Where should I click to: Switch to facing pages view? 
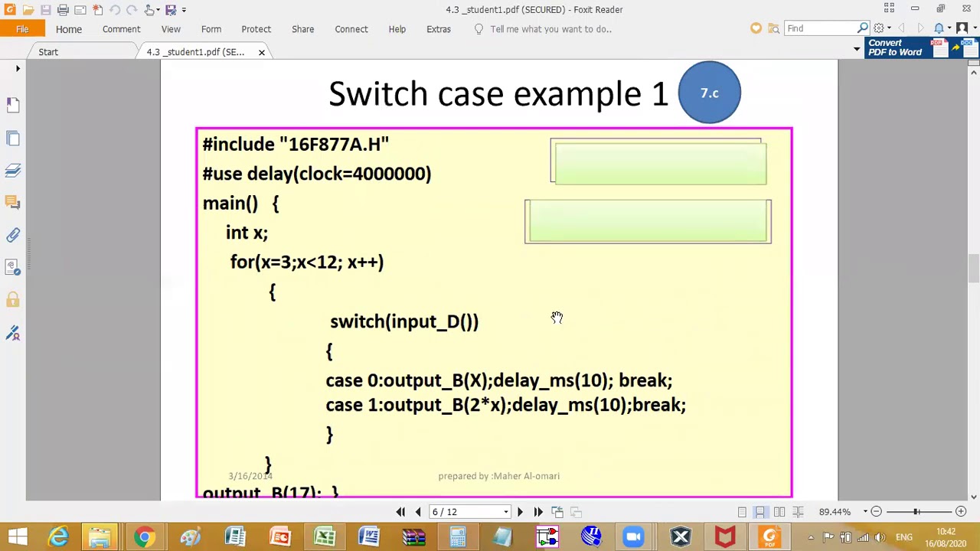(x=779, y=512)
